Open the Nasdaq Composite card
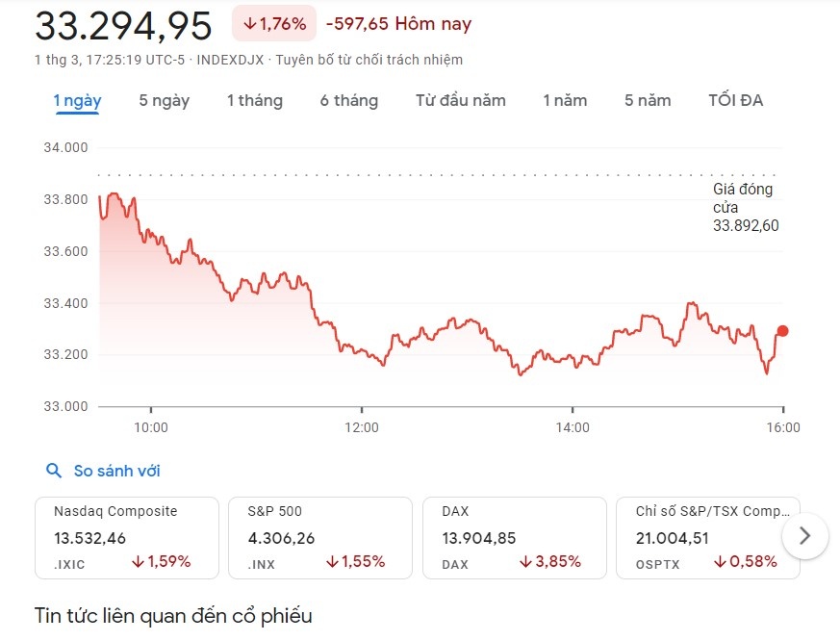Screen dimensions: 840x641 point(126,537)
